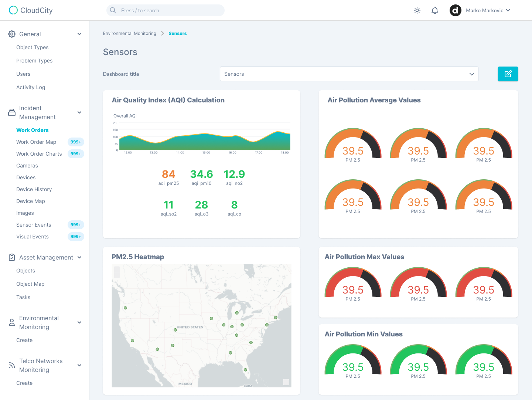
Task: Toggle the light/dark theme sun icon
Action: coord(417,10)
